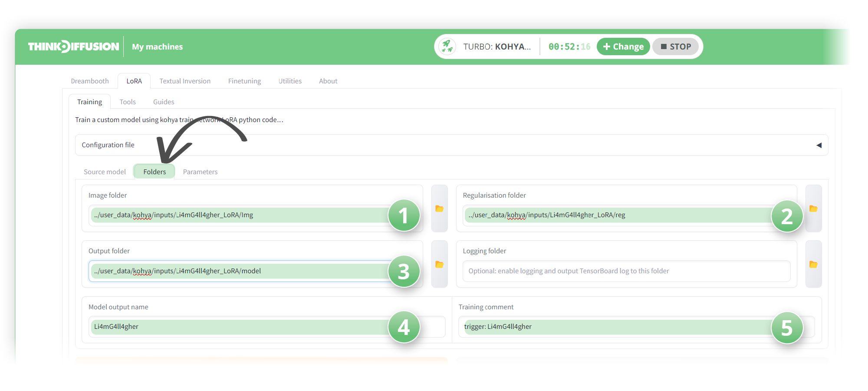Select the Model output name field
This screenshot has height=391, width=868.
click(x=217, y=326)
